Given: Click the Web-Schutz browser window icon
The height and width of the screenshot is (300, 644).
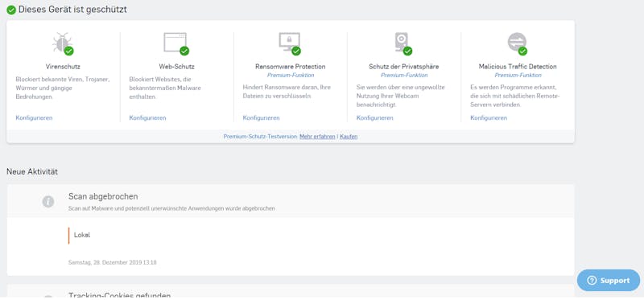Looking at the screenshot, I should [175, 43].
